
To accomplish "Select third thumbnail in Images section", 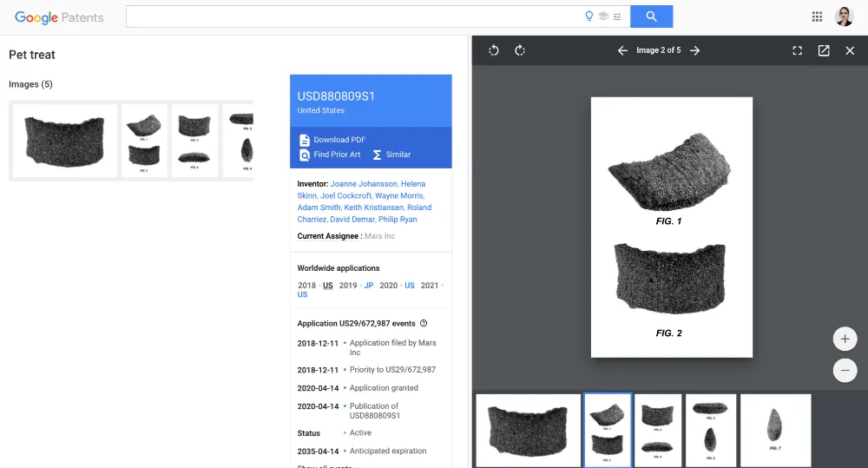I will point(194,141).
